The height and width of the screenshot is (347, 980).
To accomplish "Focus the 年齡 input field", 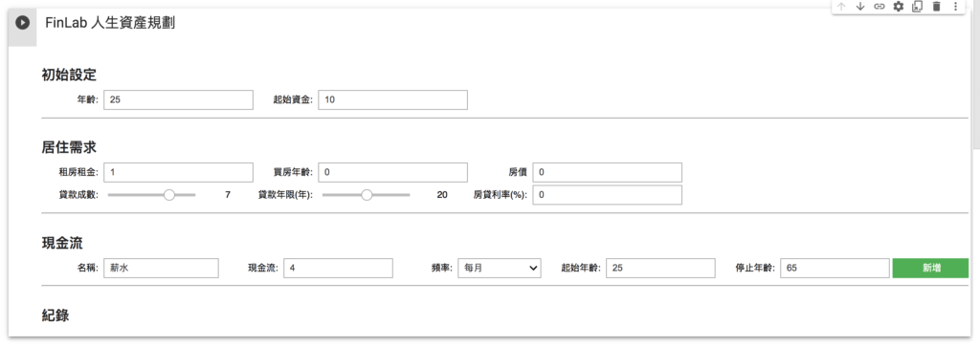I will click(x=179, y=99).
